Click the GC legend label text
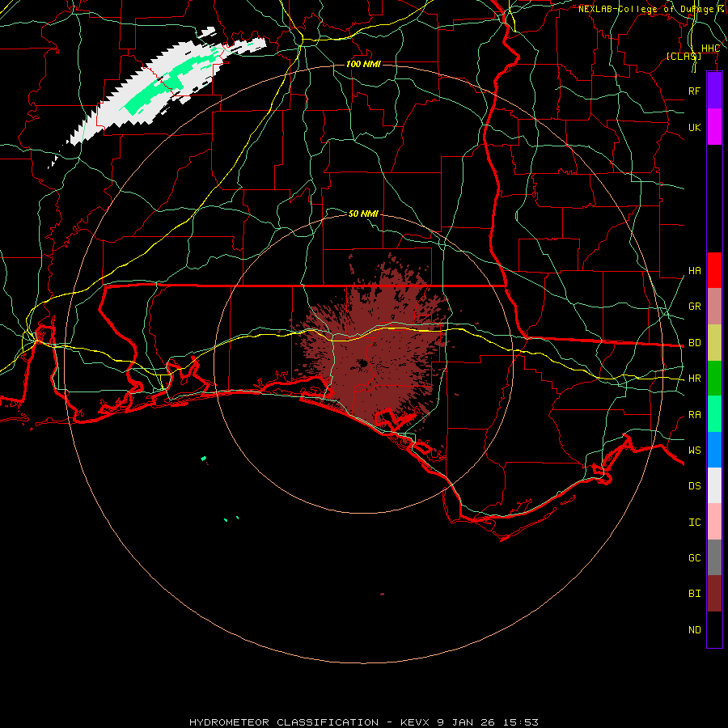Screen dimensions: 728x728 694,557
